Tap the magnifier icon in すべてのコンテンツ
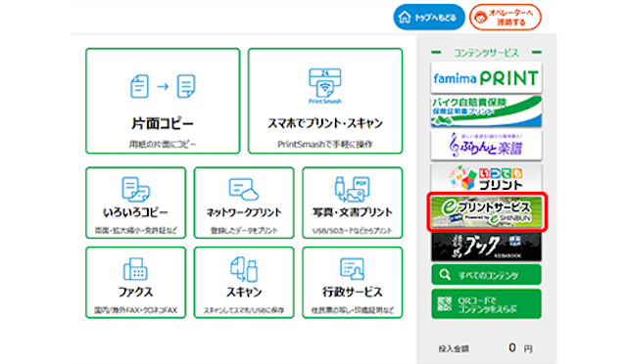The image size is (627, 364). 445,275
